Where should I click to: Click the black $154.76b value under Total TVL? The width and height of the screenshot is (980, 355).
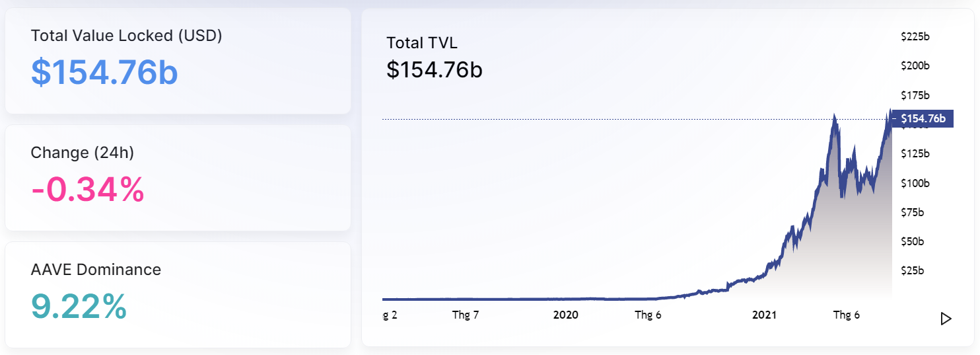435,69
